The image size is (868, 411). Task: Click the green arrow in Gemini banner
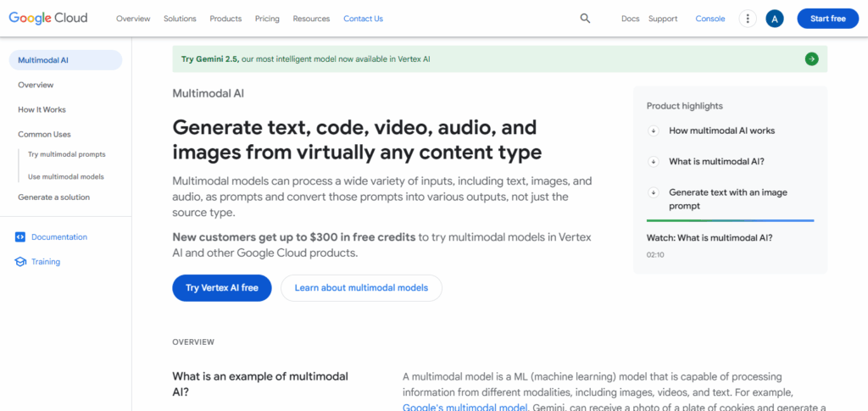811,58
